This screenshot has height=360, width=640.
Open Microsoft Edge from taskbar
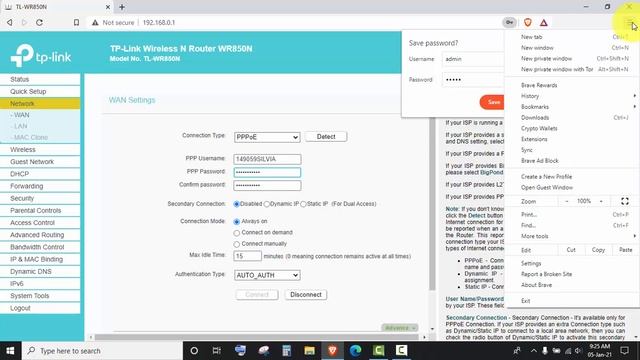[x=356, y=351]
